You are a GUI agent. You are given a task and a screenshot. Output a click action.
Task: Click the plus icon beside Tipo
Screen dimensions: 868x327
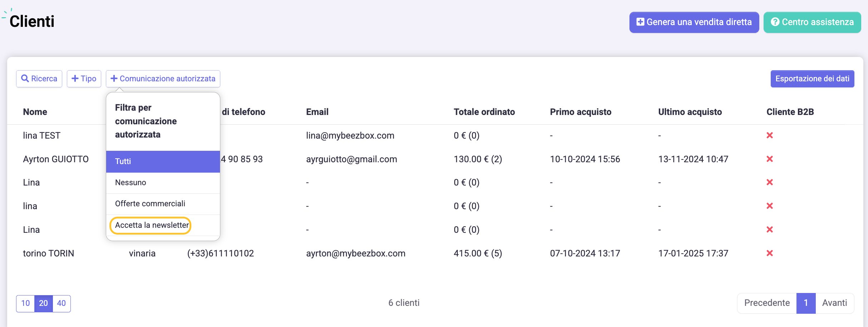coord(75,78)
